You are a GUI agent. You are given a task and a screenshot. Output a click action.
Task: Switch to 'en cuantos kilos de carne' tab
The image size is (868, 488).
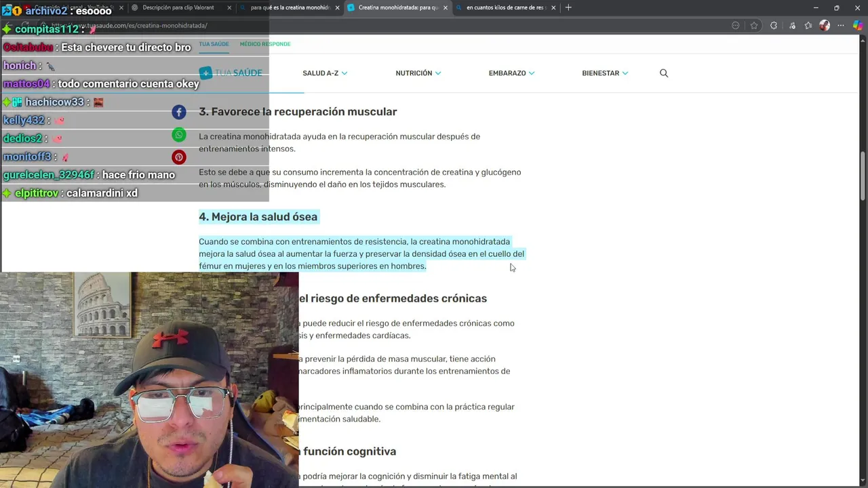click(x=505, y=7)
